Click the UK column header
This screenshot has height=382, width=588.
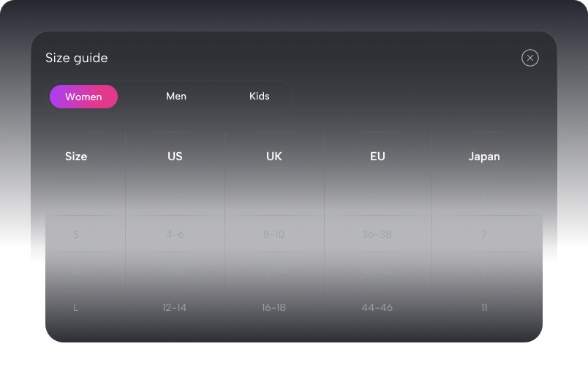tap(274, 156)
